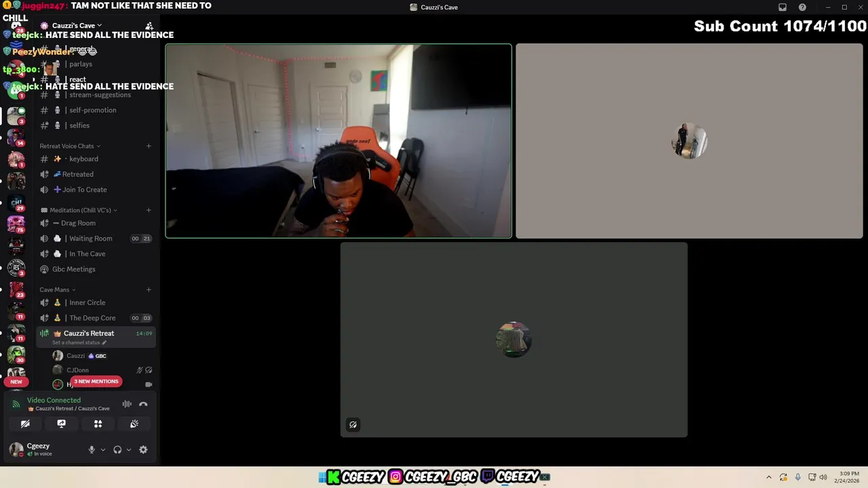Turn on camera in voice panel
This screenshot has width=868, height=488.
point(25,424)
